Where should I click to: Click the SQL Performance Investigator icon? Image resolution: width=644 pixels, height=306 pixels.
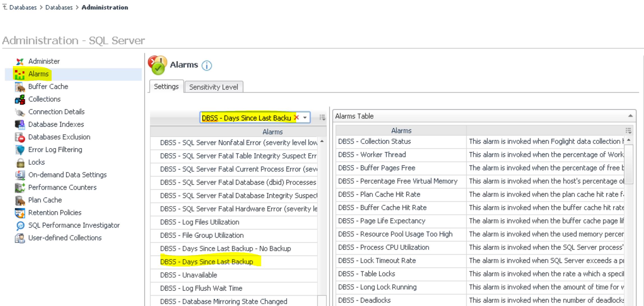tap(20, 226)
